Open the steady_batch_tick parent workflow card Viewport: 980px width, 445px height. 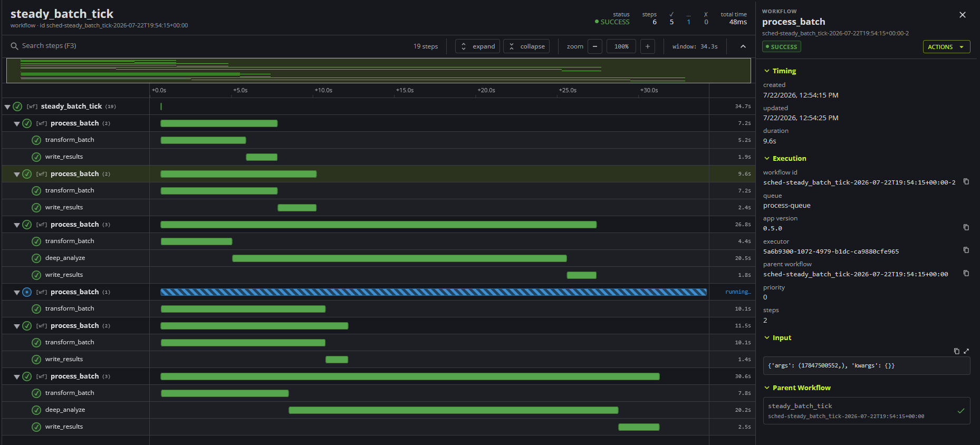[867, 411]
